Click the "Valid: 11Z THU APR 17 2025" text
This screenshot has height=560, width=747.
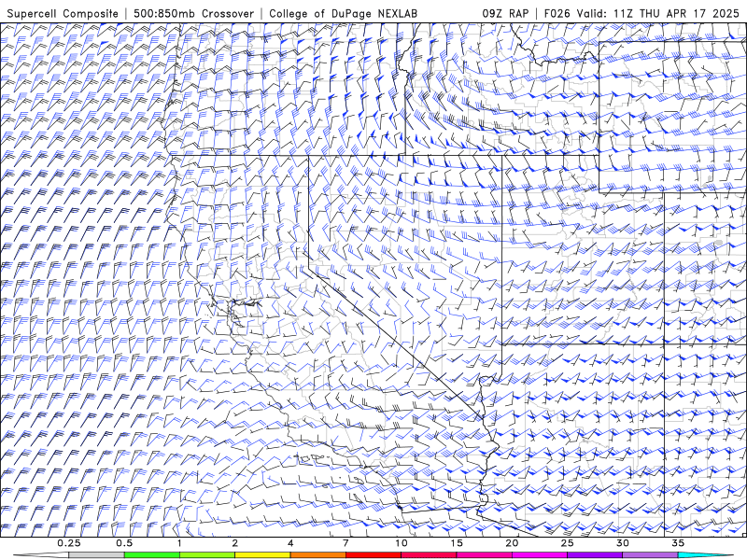(658, 13)
